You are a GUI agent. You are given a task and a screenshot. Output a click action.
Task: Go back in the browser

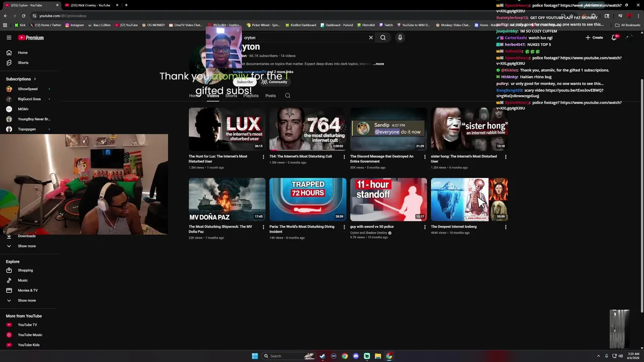pyautogui.click(x=6, y=16)
